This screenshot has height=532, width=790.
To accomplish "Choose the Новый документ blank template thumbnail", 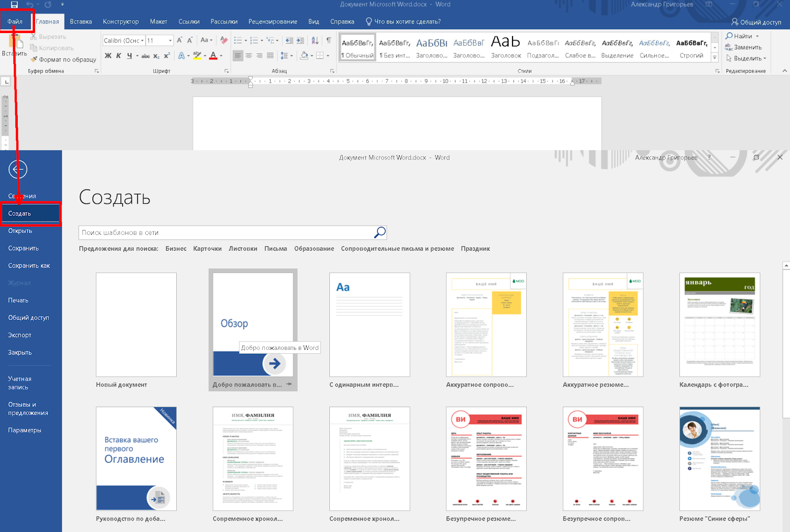I will point(136,325).
